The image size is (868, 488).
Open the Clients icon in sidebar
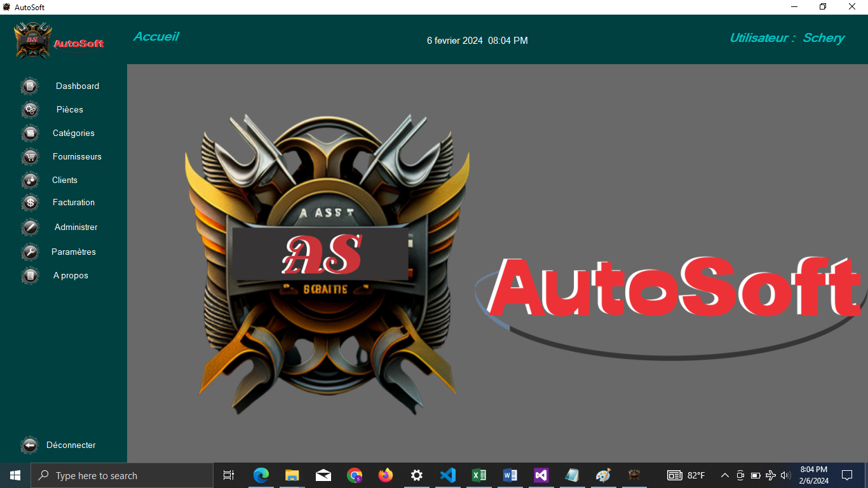[30, 180]
